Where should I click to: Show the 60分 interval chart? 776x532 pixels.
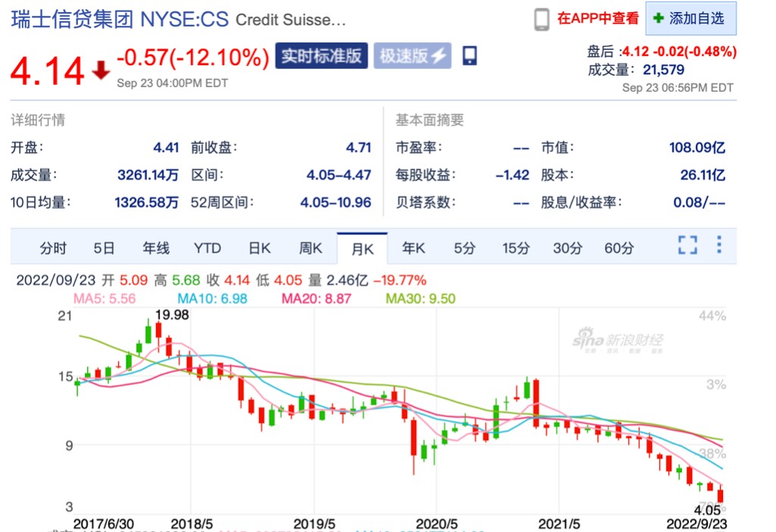click(x=618, y=248)
